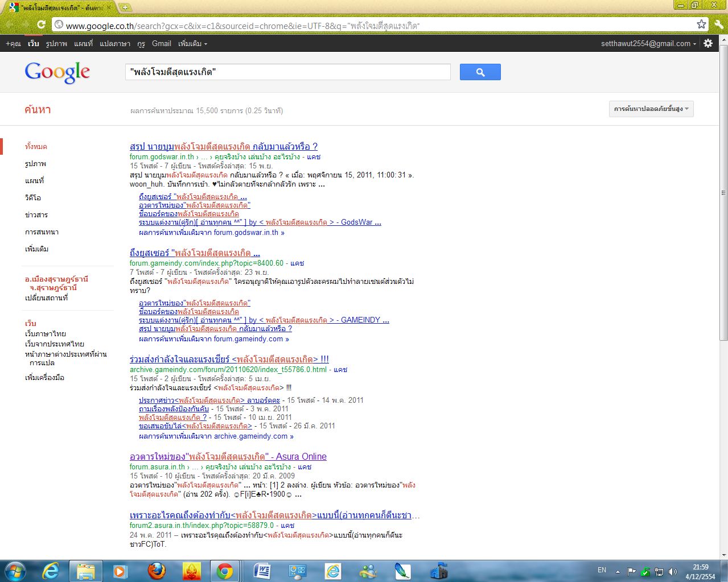The height and width of the screenshot is (582, 728).
Task: Launch Internet Explorer from the taskbar
Action: point(51,571)
